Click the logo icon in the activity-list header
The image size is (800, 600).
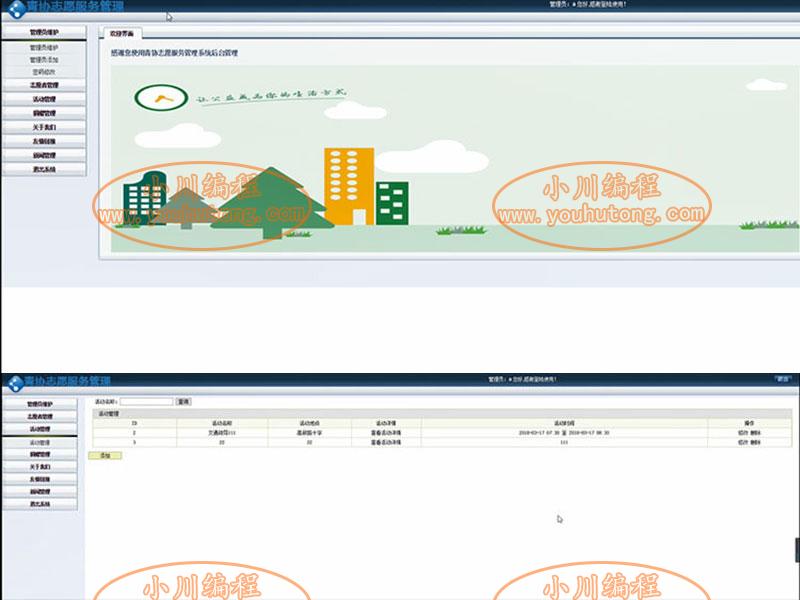tap(15, 383)
